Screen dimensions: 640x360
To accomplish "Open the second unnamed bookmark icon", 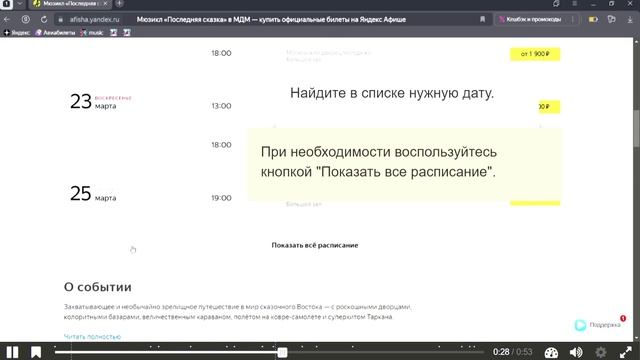I will pos(127,33).
